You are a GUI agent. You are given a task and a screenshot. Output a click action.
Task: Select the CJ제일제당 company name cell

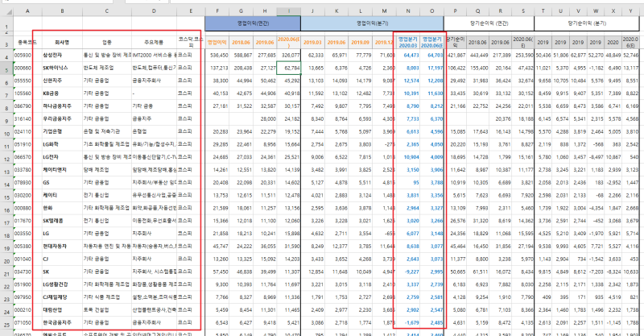click(62, 297)
